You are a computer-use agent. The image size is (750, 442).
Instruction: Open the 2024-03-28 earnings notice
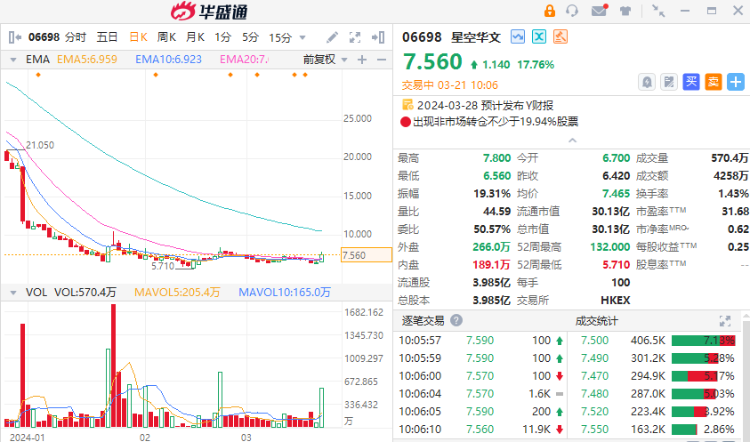(485, 105)
